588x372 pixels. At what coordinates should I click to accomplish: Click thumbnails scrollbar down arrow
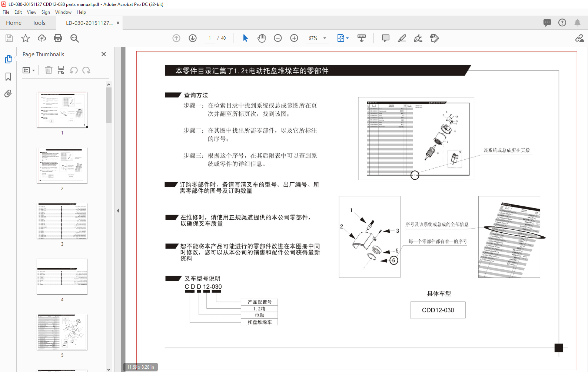pos(109,369)
